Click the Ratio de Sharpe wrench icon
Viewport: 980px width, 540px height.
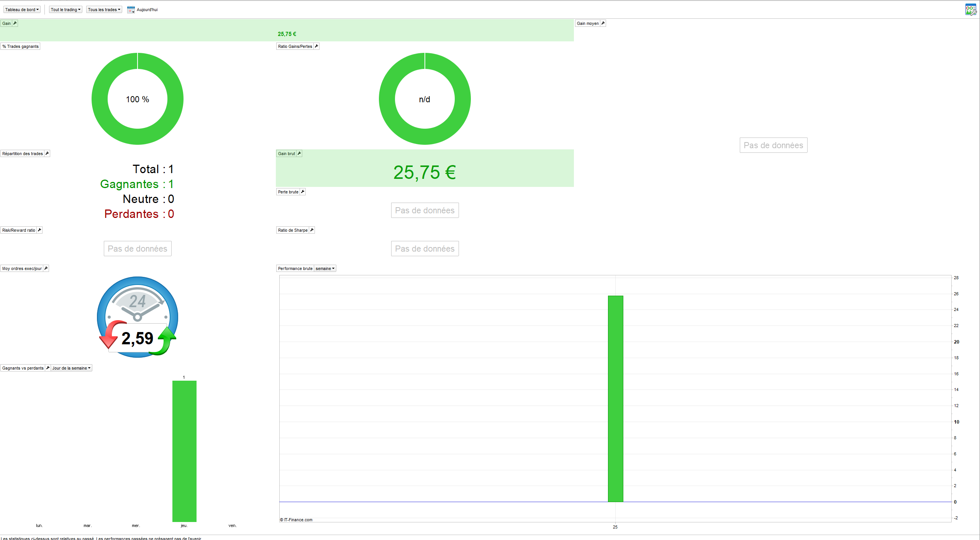point(312,230)
